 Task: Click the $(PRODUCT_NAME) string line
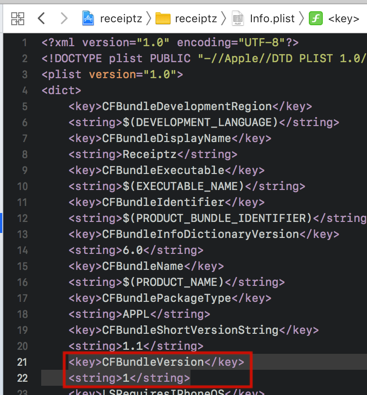(177, 282)
